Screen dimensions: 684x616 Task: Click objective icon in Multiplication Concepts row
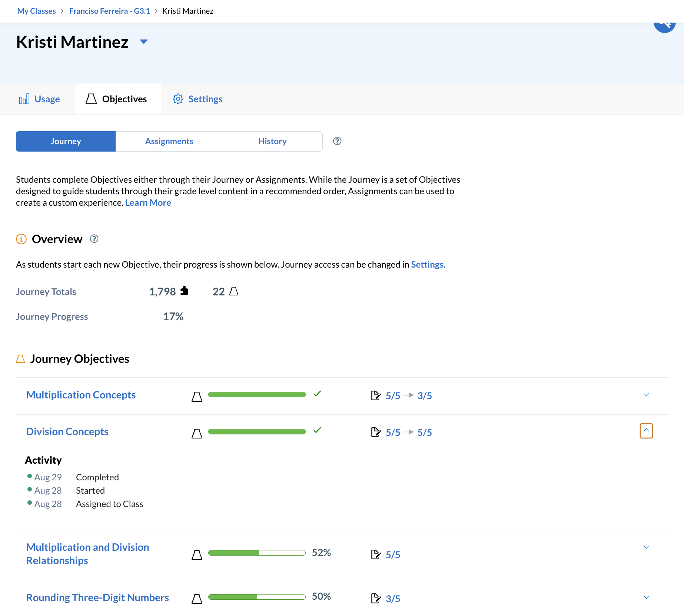point(197,397)
